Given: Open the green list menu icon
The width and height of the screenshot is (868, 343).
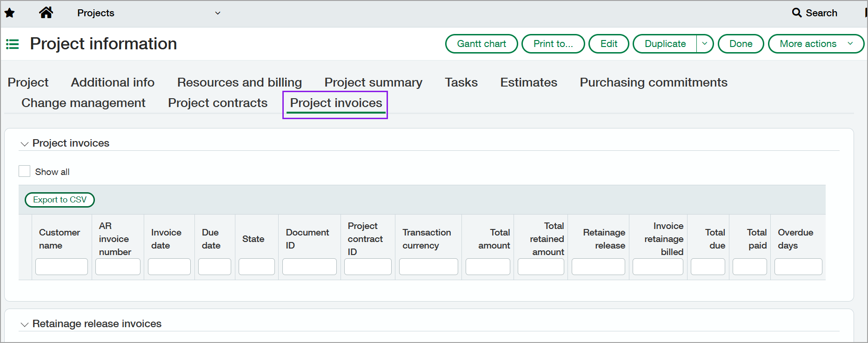Looking at the screenshot, I should (x=13, y=44).
